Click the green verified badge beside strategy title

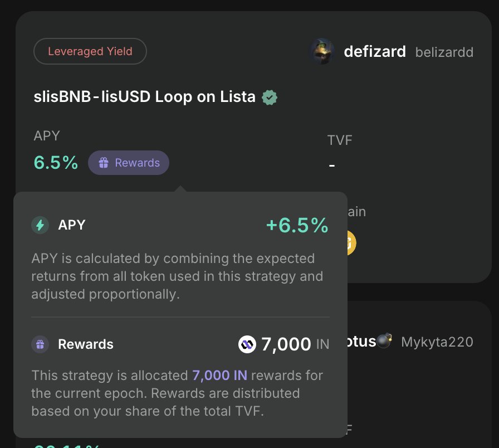click(x=270, y=98)
